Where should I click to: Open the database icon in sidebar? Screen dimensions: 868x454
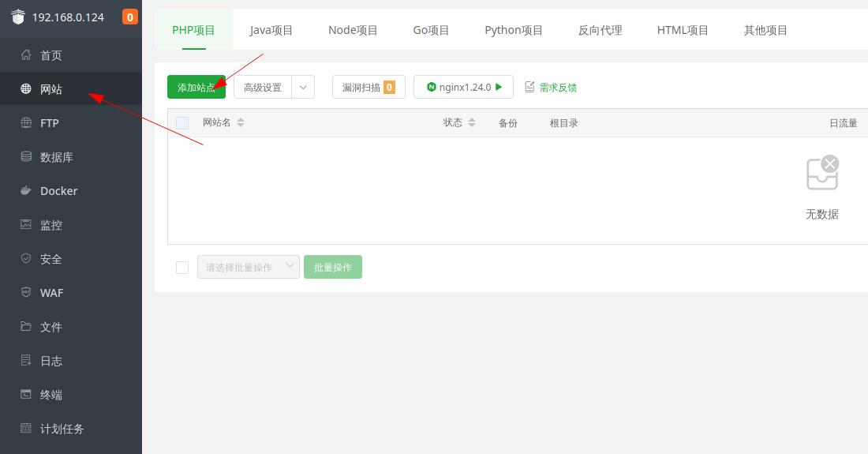tap(26, 157)
